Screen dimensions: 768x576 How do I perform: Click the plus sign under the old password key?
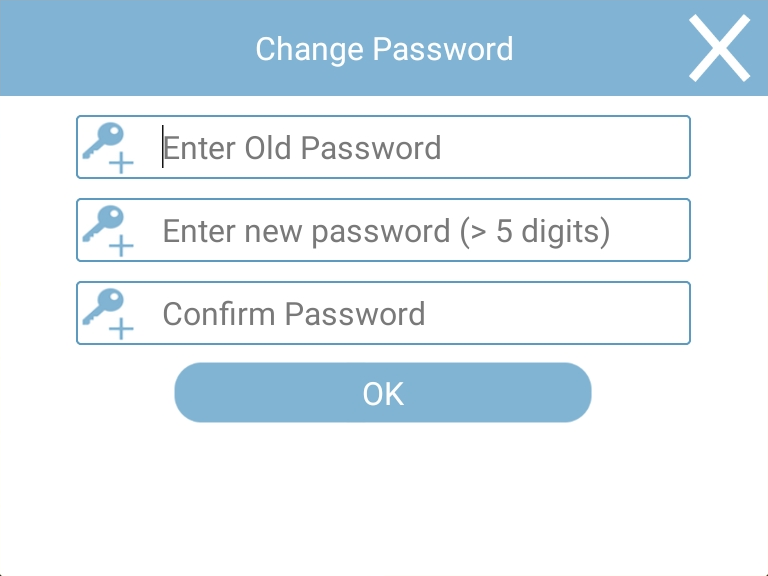coord(121,163)
